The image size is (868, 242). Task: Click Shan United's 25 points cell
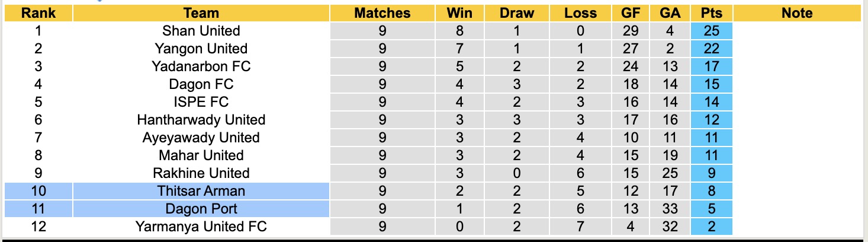[711, 31]
